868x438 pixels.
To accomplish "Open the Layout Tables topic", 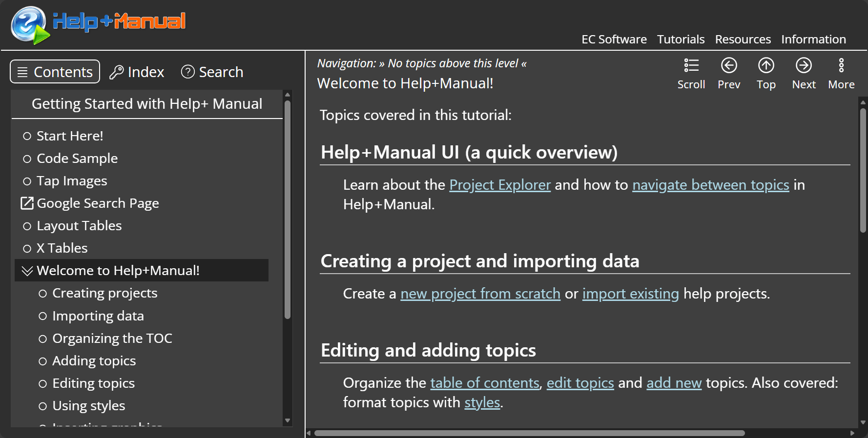I will [79, 226].
